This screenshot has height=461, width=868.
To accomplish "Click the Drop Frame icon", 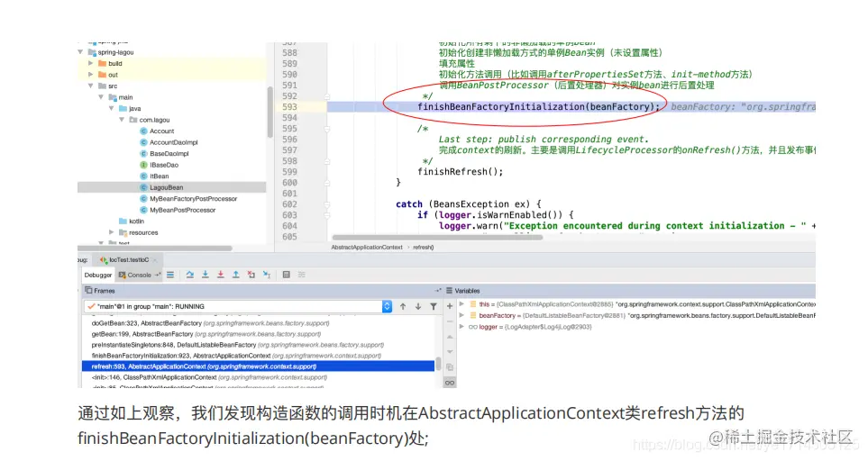I will (x=251, y=275).
